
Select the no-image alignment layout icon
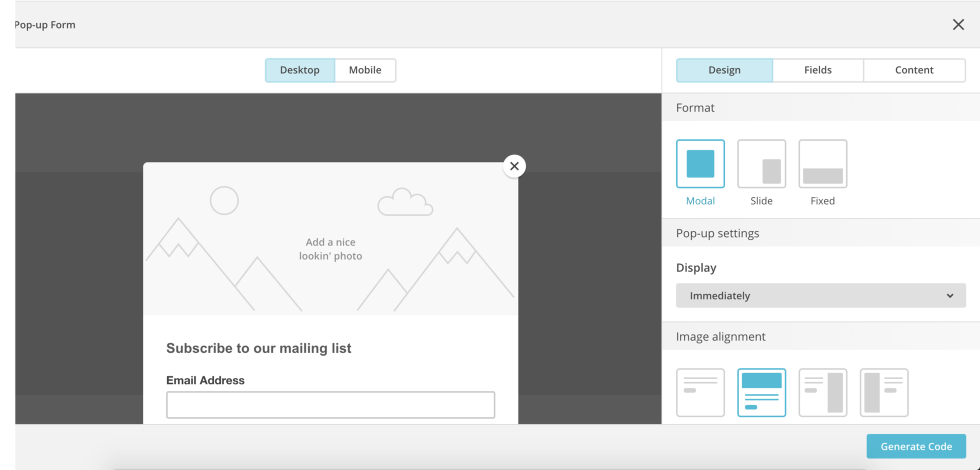700,392
